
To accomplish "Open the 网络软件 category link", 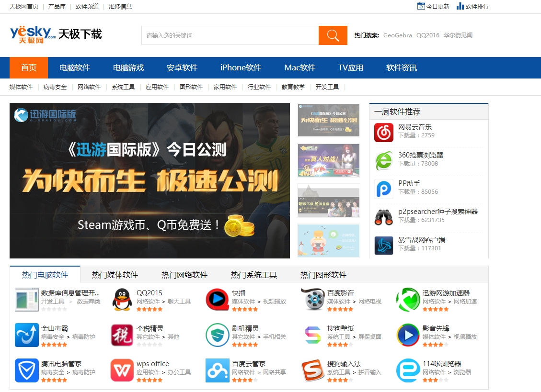I will coord(89,87).
